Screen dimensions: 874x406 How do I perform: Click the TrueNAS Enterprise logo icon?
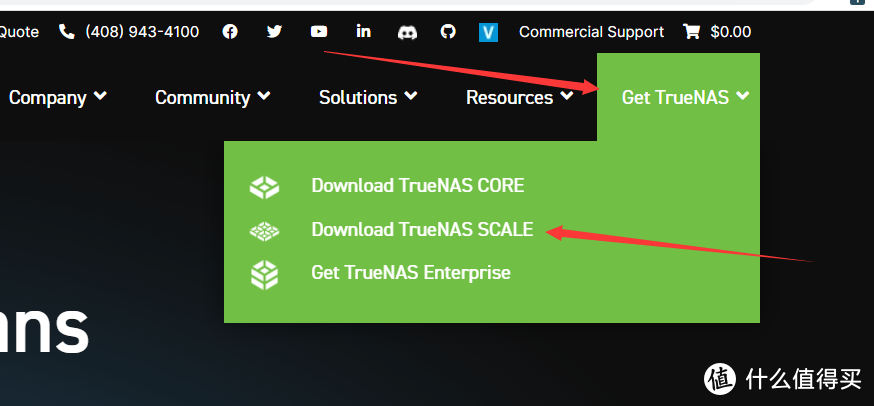[264, 274]
